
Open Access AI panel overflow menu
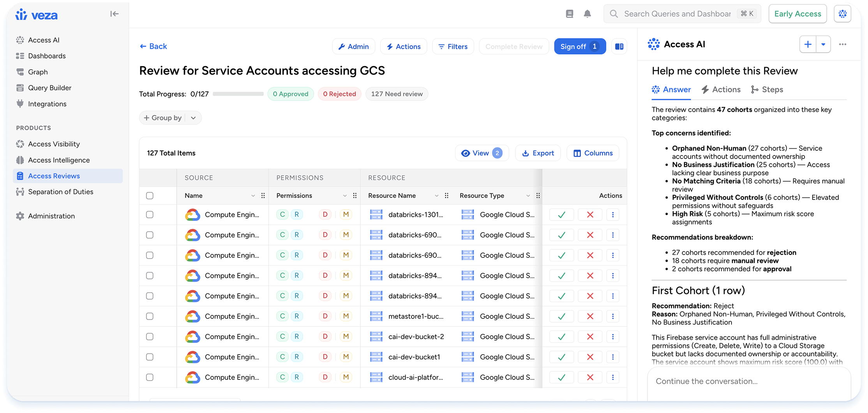click(x=842, y=44)
